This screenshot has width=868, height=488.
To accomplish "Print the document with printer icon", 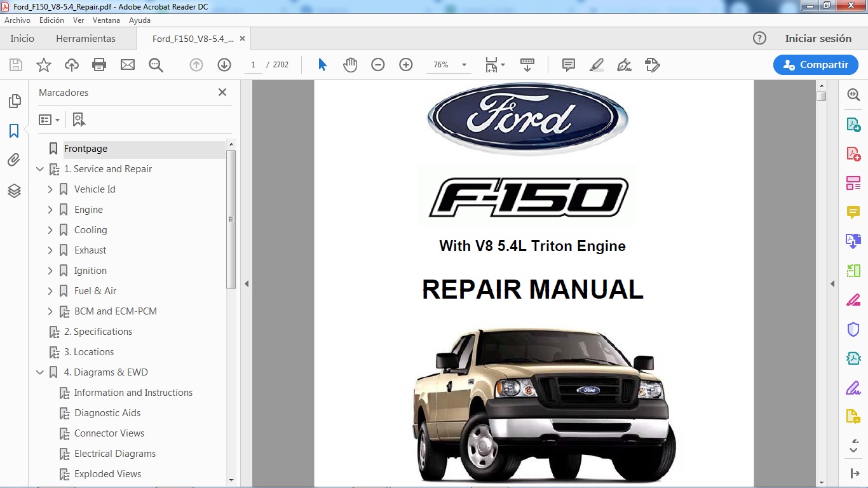I will coord(99,65).
